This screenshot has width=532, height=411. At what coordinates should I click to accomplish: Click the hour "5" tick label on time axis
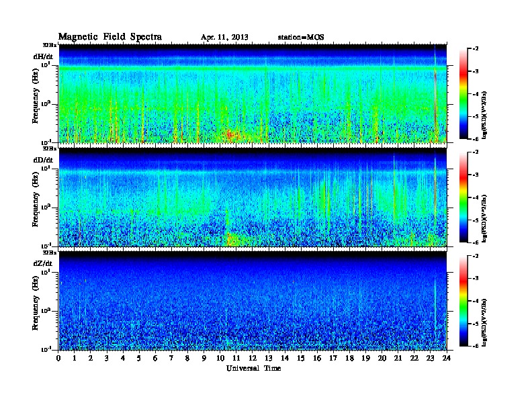139,358
